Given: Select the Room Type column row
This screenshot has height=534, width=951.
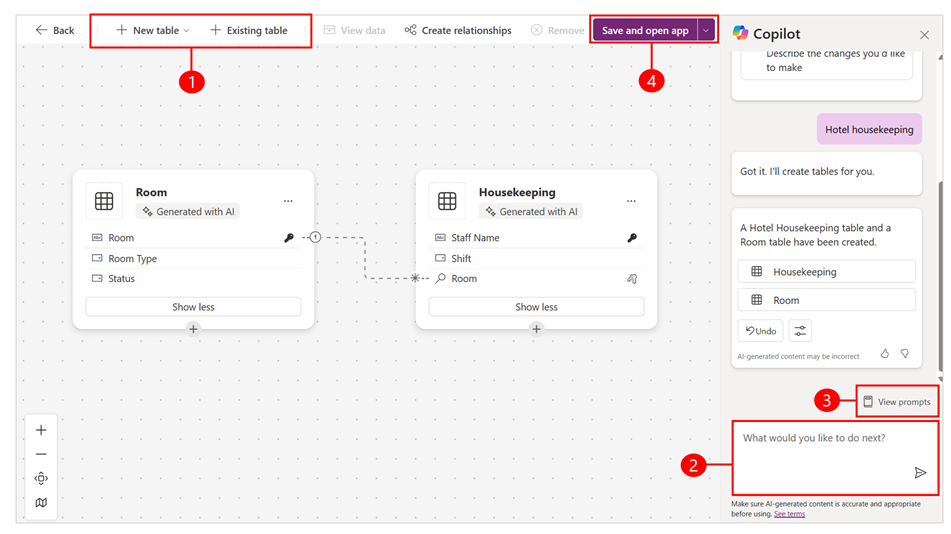Looking at the screenshot, I should [x=193, y=259].
